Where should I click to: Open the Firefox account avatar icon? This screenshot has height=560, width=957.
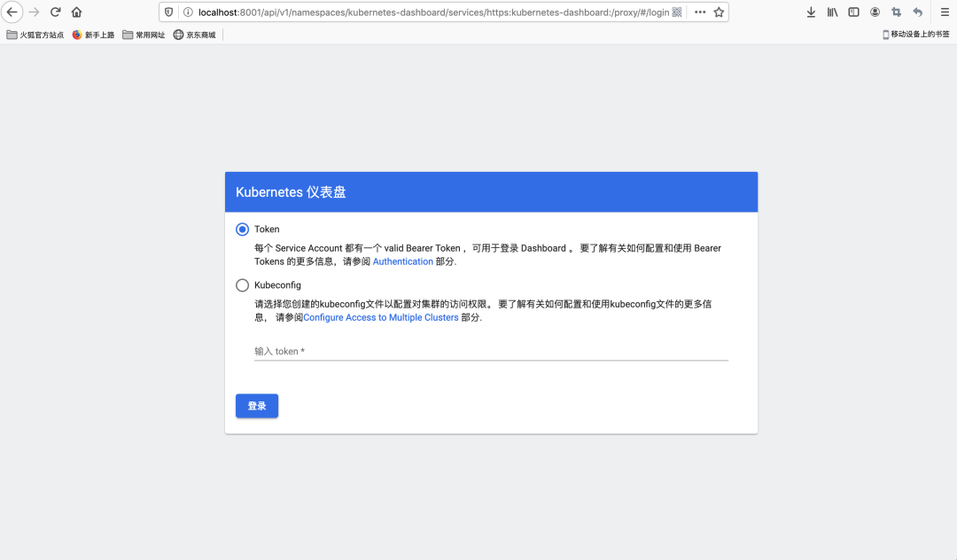tap(875, 12)
